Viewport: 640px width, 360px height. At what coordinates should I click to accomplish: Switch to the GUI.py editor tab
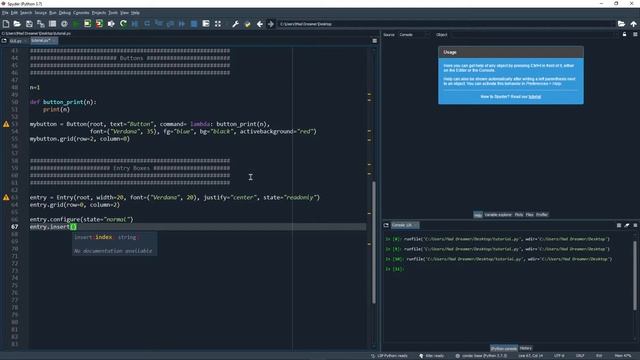point(16,41)
